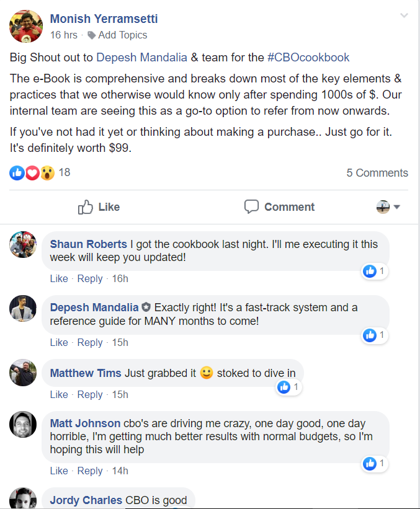
Task: Click the post reaction emoji icons
Action: (x=32, y=173)
